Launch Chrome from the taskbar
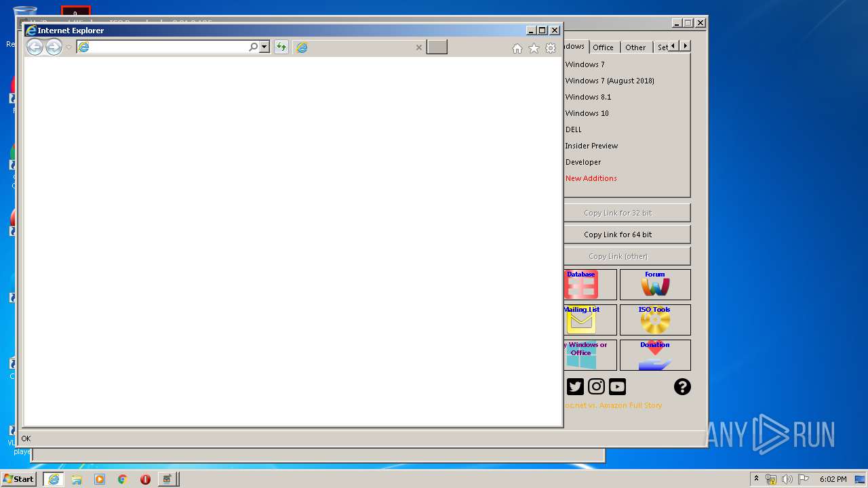 tap(123, 479)
